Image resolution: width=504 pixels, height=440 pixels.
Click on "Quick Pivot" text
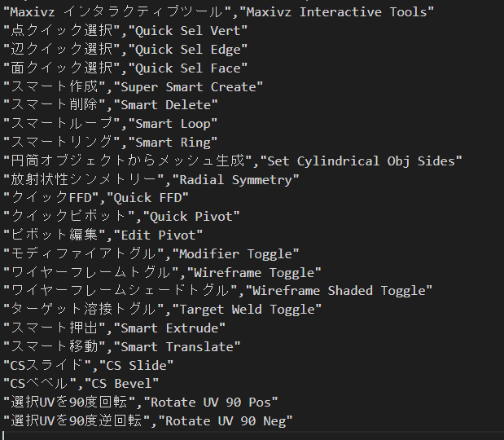[191, 217]
